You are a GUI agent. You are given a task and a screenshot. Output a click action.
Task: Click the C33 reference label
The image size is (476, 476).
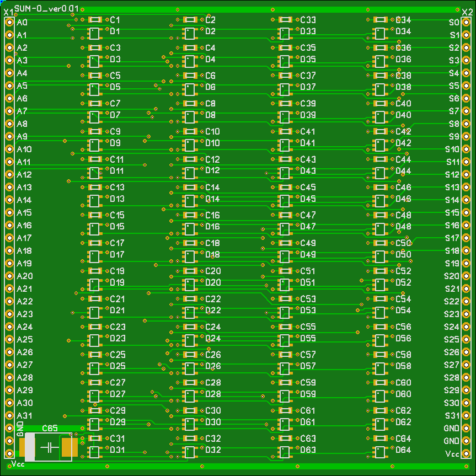point(308,20)
